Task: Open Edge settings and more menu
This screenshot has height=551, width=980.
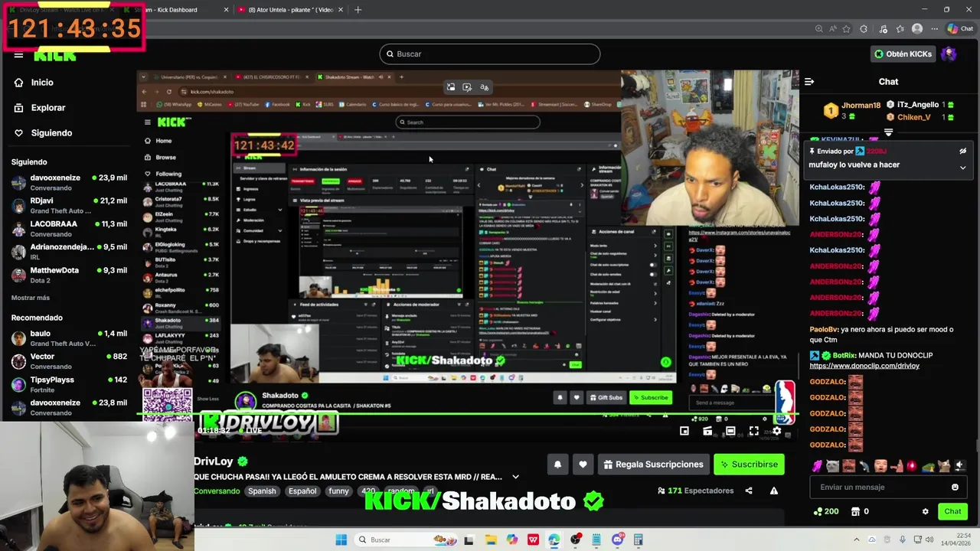Action: click(933, 29)
